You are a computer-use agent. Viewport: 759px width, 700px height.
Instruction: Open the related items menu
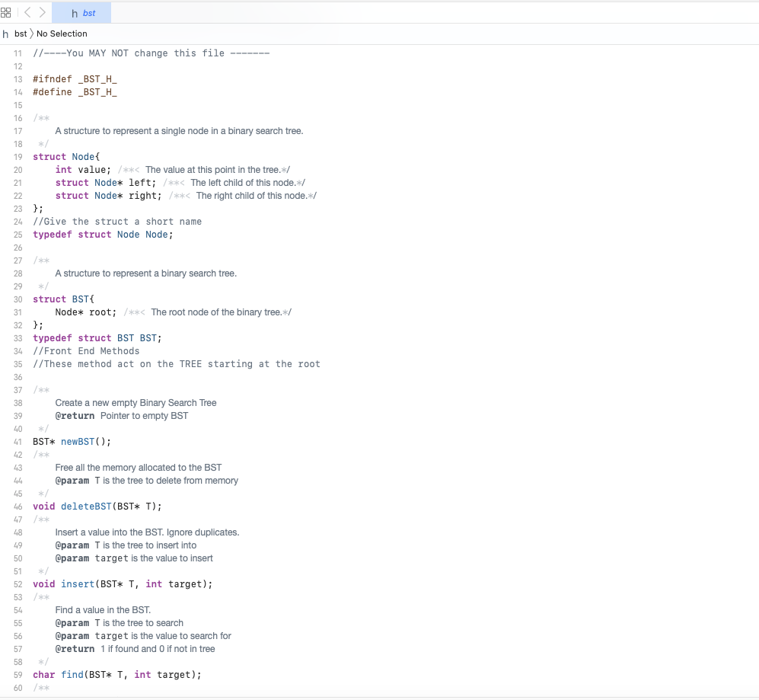pyautogui.click(x=6, y=12)
